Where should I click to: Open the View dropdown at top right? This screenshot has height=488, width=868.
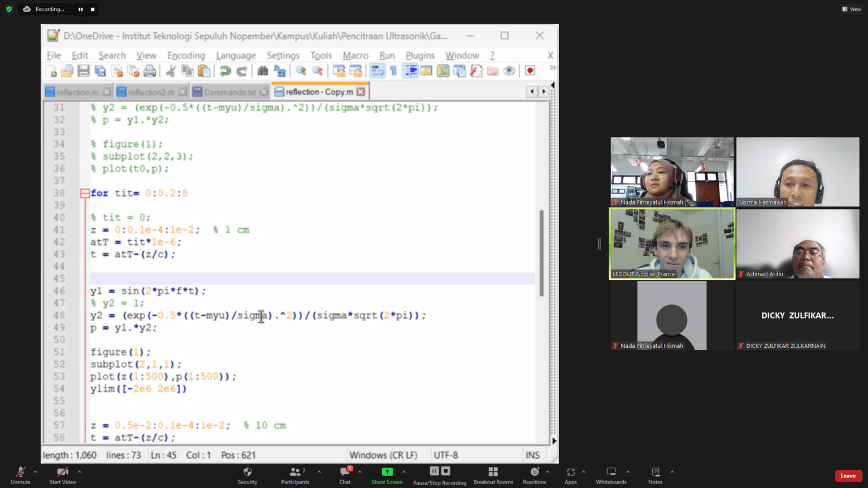click(852, 9)
